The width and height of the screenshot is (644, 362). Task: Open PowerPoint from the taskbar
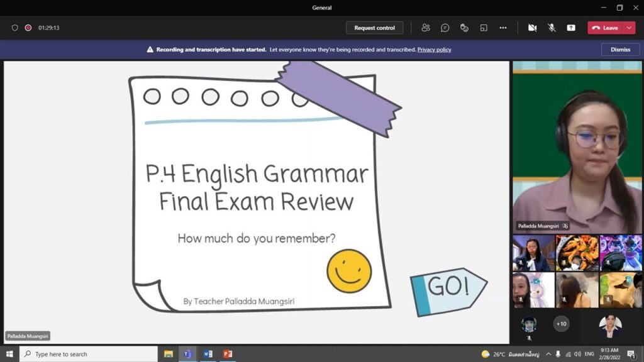pos(228,354)
